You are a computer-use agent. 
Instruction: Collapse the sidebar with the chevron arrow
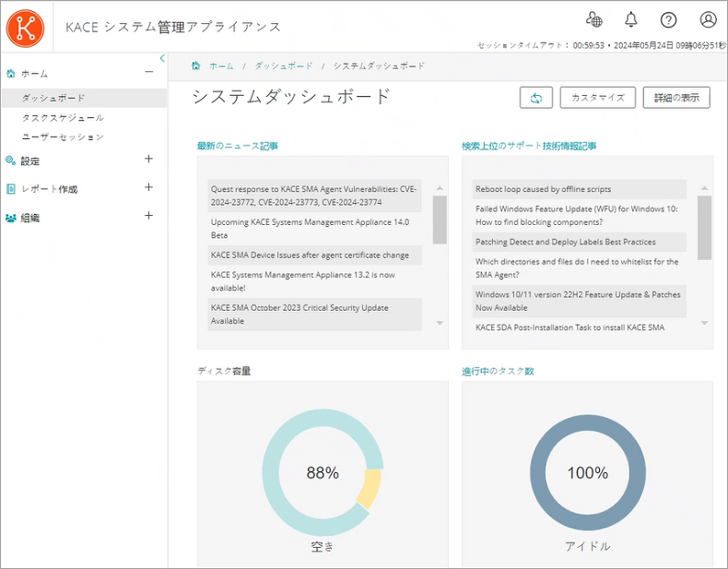162,58
